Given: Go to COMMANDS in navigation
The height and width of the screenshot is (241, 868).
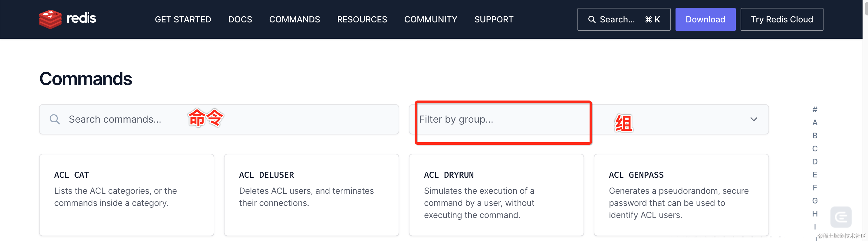Looking at the screenshot, I should [294, 20].
